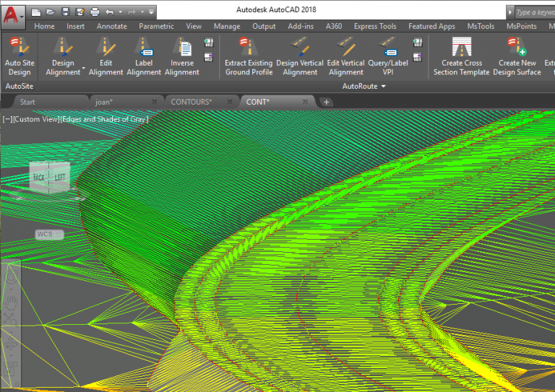Click the LEFT face of ViewCube

(x=59, y=177)
